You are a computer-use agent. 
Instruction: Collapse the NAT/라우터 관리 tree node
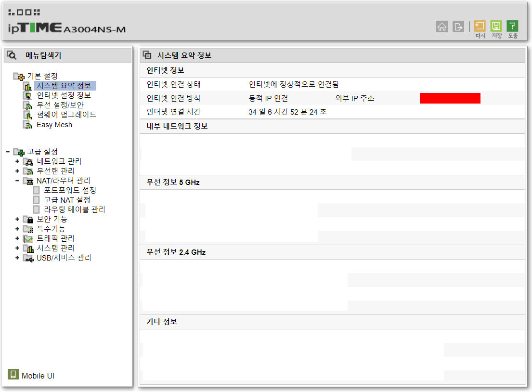point(17,181)
